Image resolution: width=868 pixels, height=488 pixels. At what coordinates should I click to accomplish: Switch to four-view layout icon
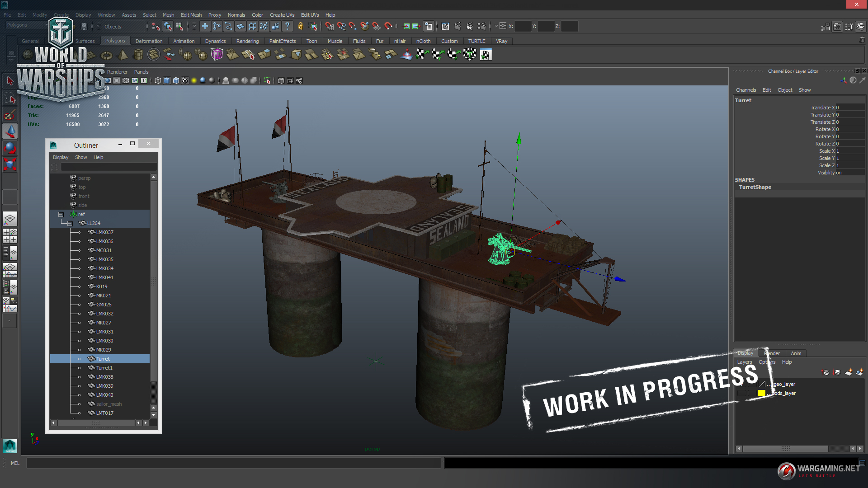pos(10,235)
